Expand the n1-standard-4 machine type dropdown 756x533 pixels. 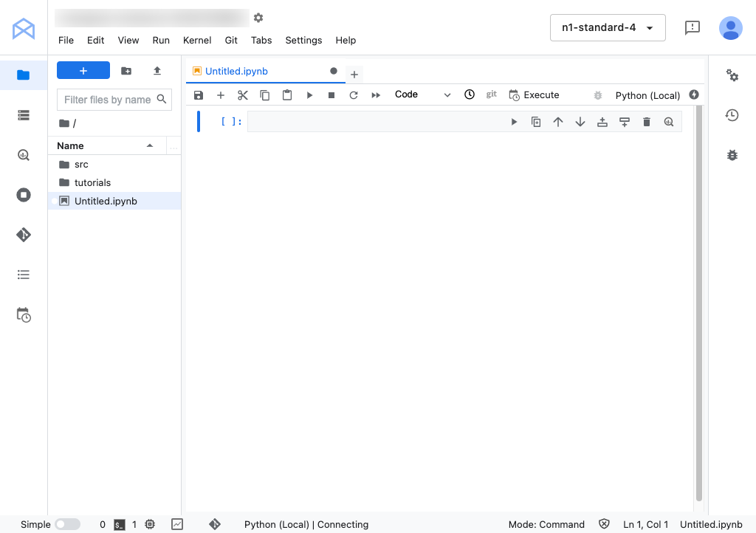[x=607, y=28]
